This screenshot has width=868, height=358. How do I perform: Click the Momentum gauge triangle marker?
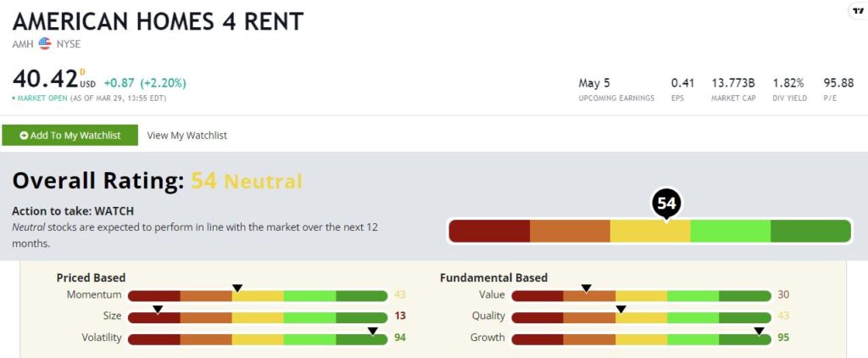[x=237, y=288]
